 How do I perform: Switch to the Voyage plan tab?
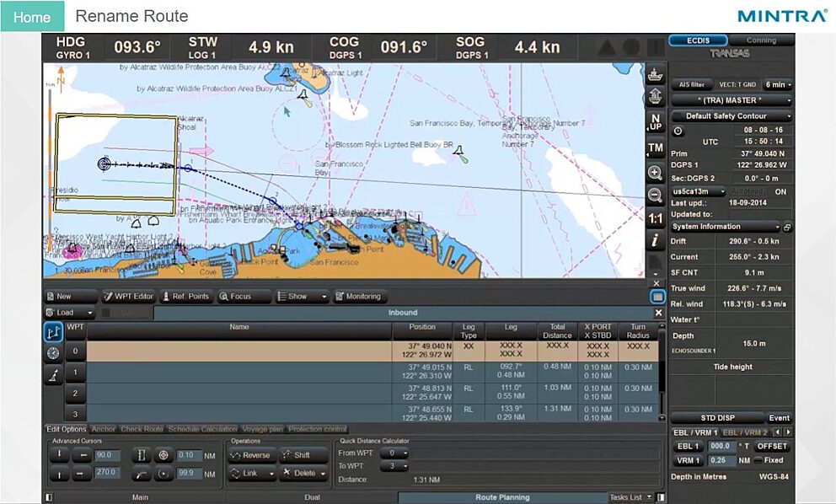pyautogui.click(x=262, y=429)
